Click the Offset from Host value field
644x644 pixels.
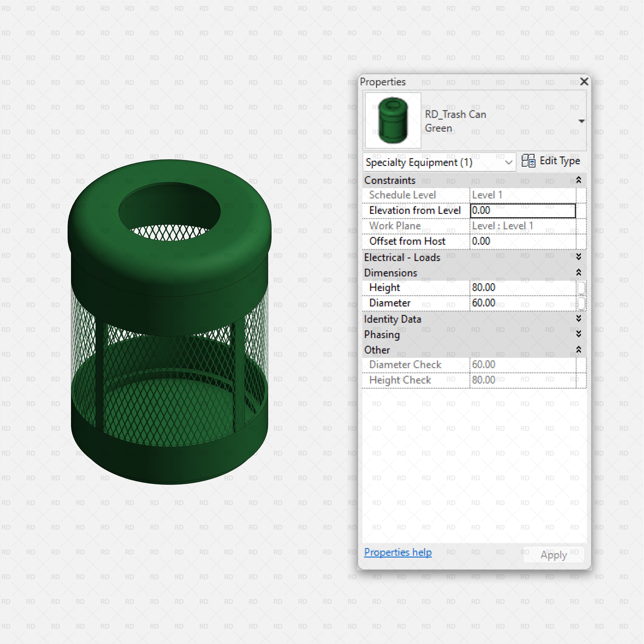[523, 241]
